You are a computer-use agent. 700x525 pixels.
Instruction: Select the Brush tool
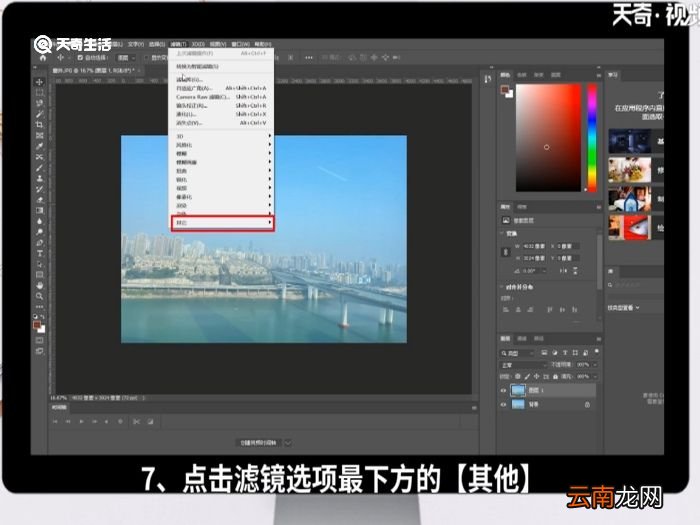pyautogui.click(x=39, y=168)
